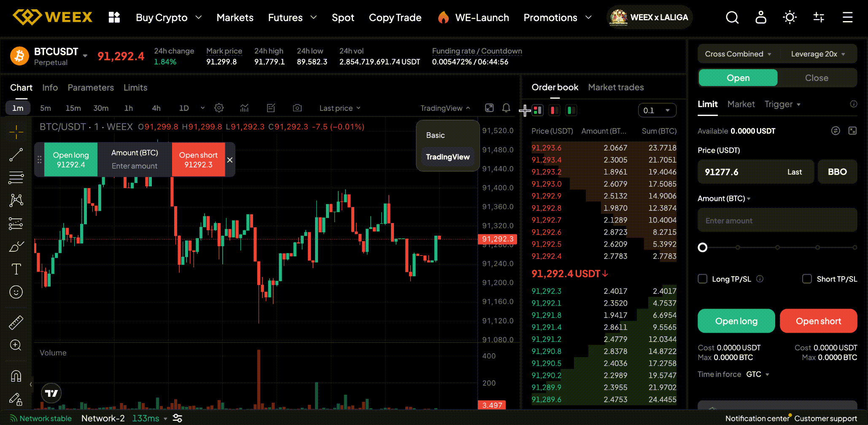
Task: Open the Trigger order type dropdown
Action: point(782,104)
